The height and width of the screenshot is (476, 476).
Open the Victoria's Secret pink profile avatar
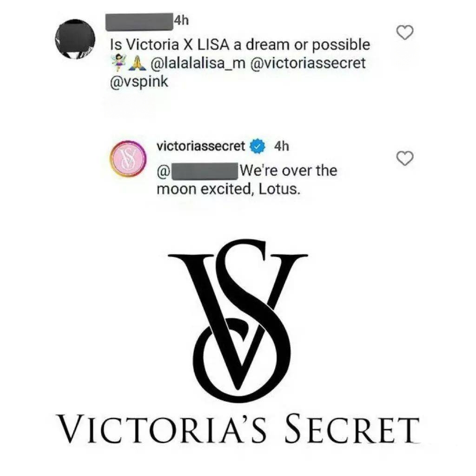tap(128, 159)
